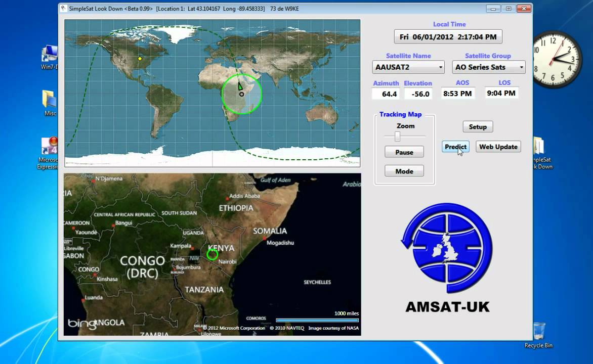Viewport: 593px width, 364px height.
Task: Click the Setup button
Action: pyautogui.click(x=478, y=126)
